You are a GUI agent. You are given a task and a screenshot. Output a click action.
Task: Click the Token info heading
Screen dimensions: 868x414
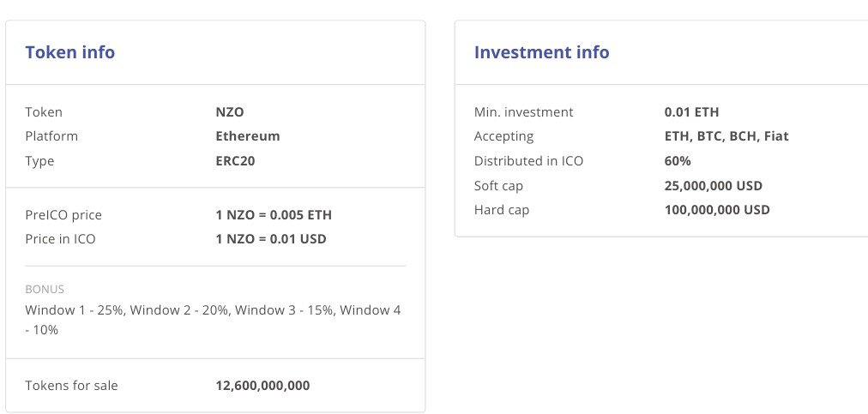click(x=69, y=52)
